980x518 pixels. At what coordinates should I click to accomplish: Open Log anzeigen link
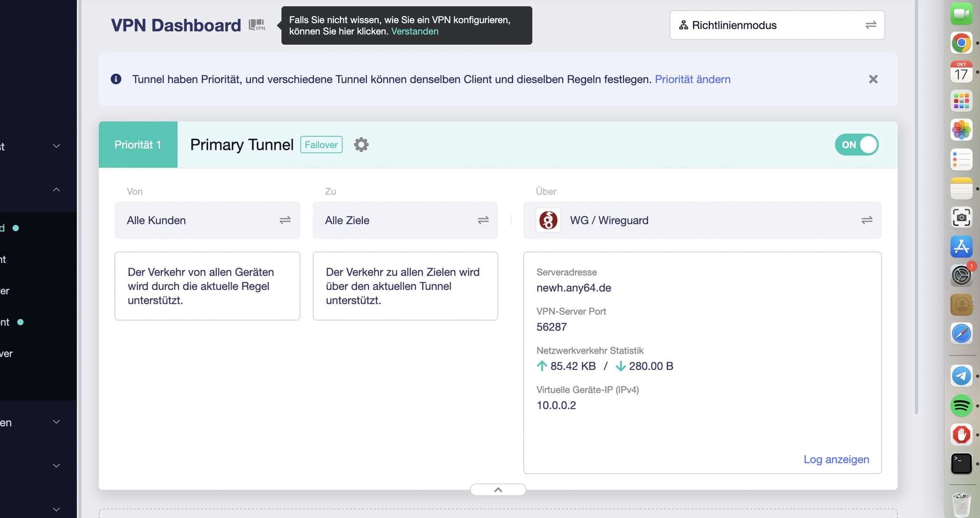click(x=836, y=459)
